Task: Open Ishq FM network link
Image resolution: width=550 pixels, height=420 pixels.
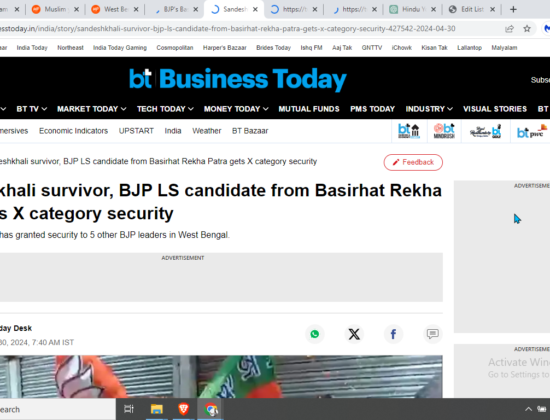Action: [311, 48]
